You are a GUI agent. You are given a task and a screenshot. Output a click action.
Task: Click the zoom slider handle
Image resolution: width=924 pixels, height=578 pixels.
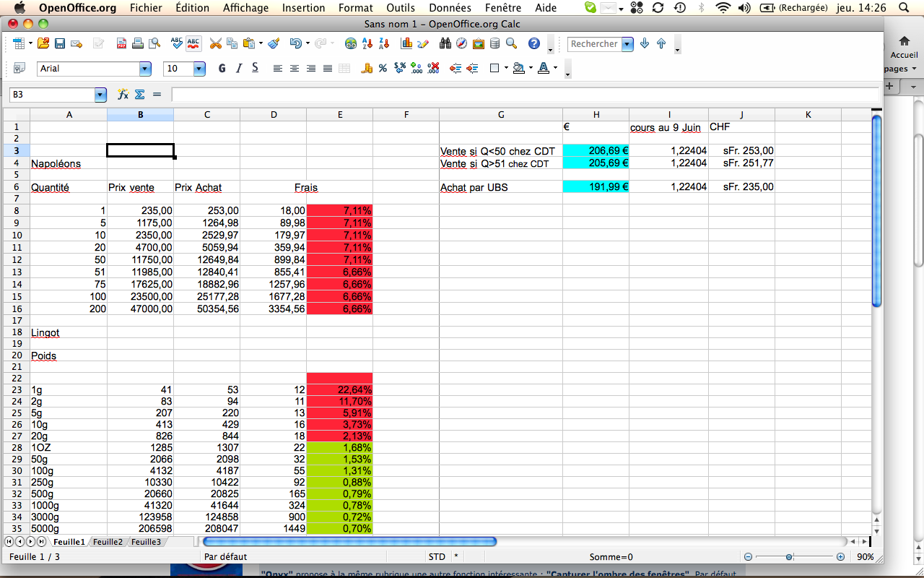pos(790,557)
